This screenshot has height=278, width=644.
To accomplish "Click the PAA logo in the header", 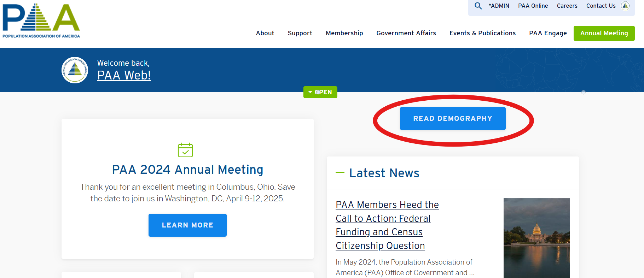I will coord(41,20).
